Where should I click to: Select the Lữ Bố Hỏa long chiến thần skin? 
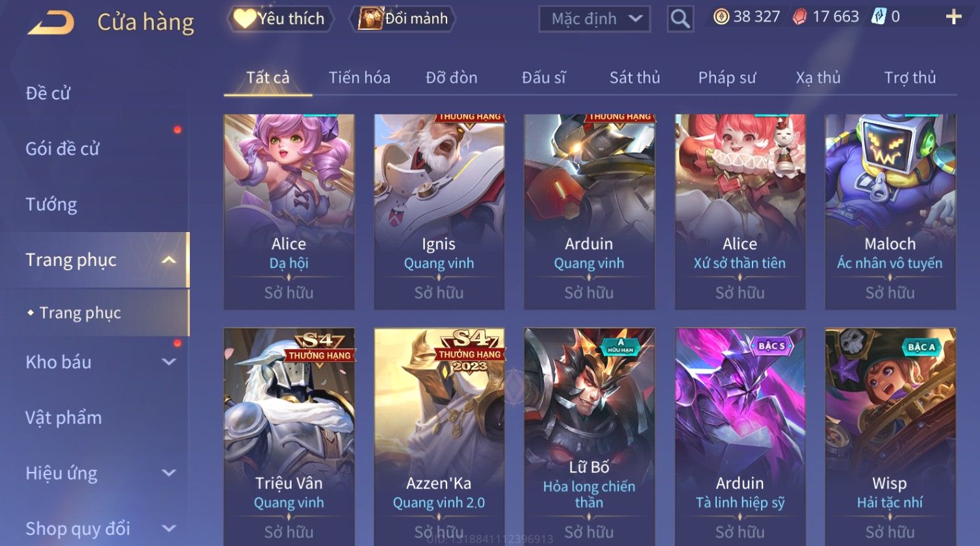click(589, 437)
